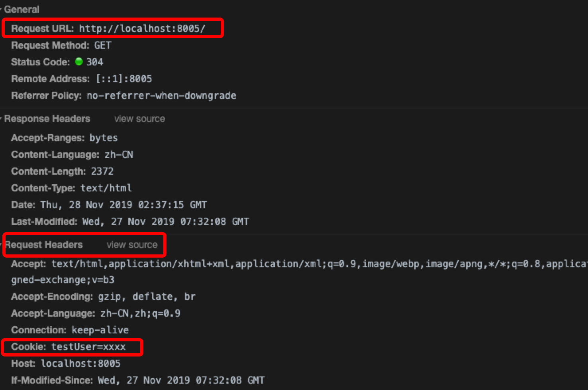Select the Content-Length 2372 header

click(63, 171)
